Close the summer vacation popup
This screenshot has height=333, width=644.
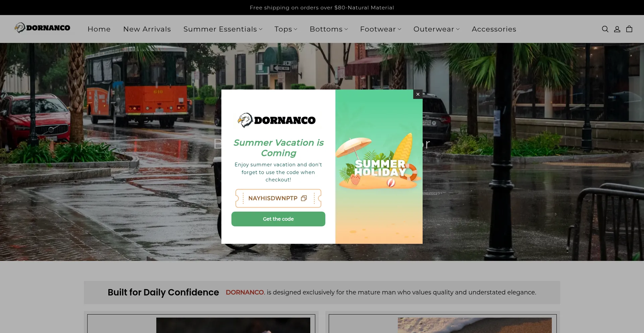point(418,94)
